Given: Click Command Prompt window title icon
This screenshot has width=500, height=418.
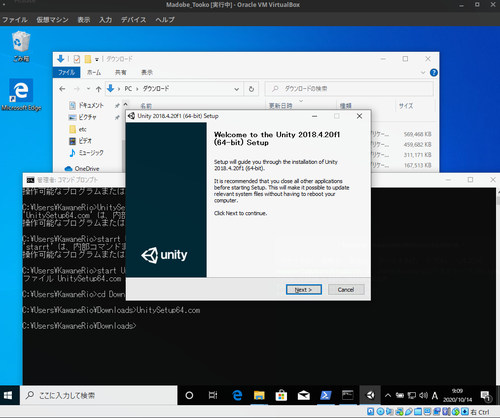Looking at the screenshot, I should pyautogui.click(x=30, y=180).
